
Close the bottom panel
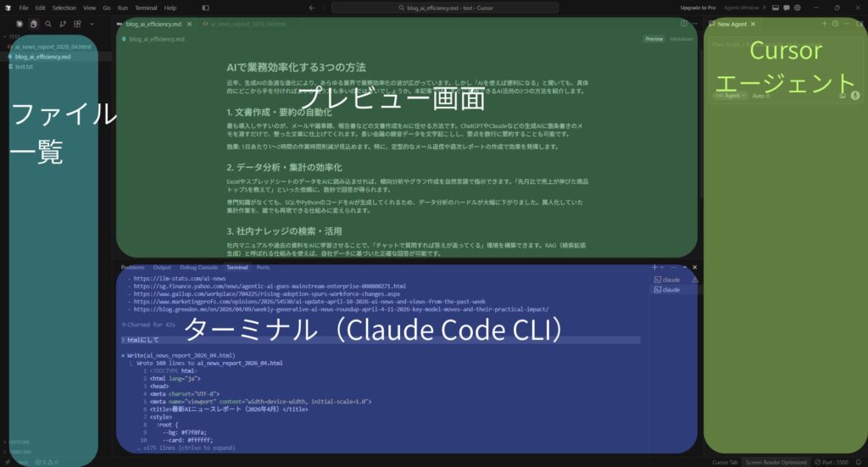coord(695,267)
